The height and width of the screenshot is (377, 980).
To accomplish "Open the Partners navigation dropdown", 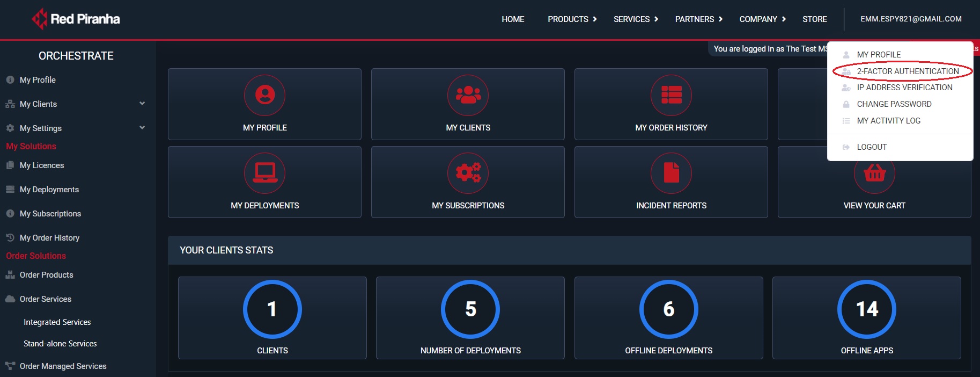I will tap(698, 19).
